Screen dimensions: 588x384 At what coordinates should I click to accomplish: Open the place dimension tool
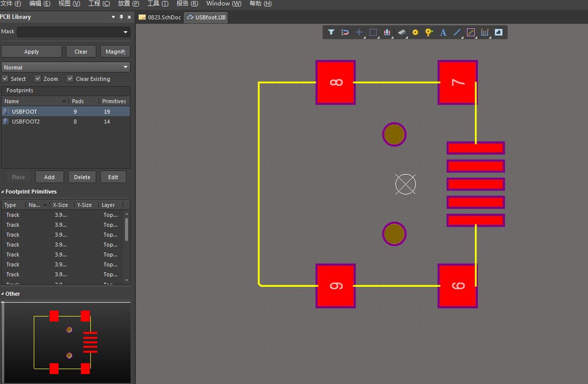485,32
